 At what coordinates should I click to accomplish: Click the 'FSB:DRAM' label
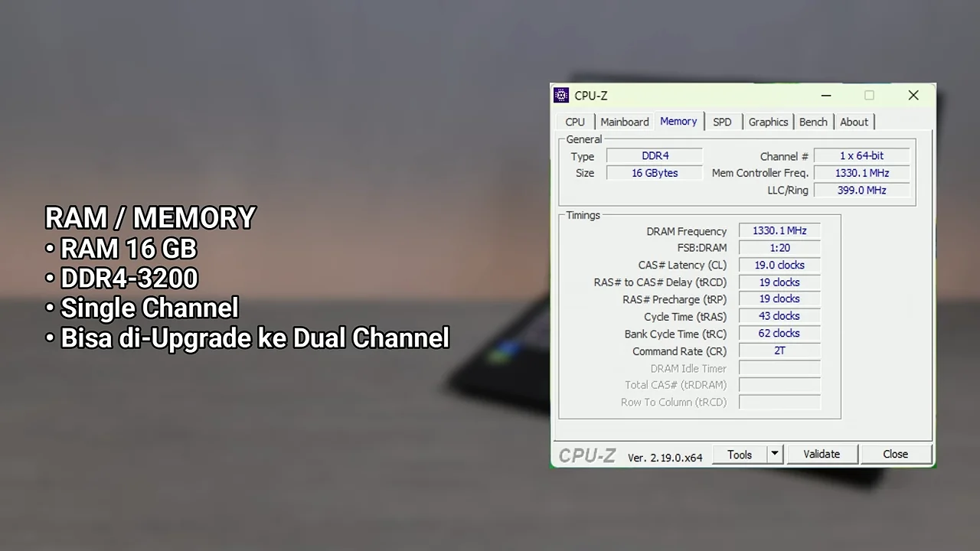702,248
